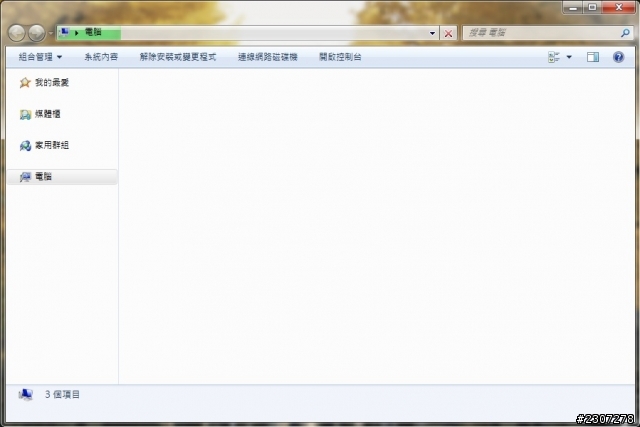This screenshot has width=640, height=427.
Task: Open the view options dropdown arrow
Action: (x=569, y=57)
